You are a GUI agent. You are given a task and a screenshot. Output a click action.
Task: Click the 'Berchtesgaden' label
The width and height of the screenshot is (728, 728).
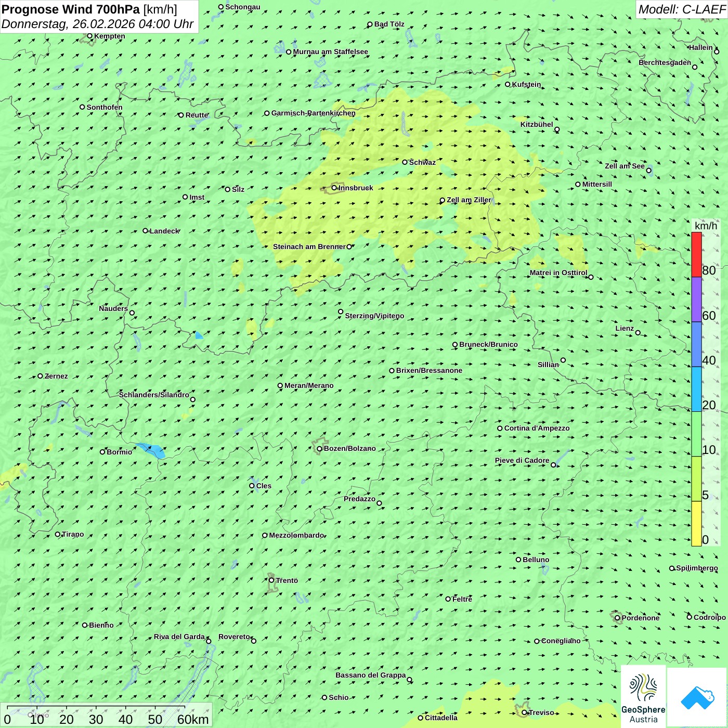click(665, 62)
